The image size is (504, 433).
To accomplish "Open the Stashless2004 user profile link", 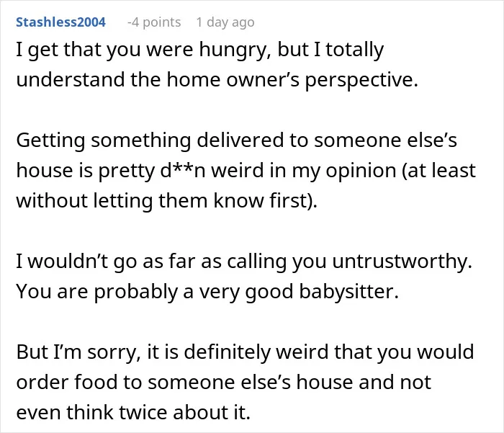I will [x=60, y=22].
